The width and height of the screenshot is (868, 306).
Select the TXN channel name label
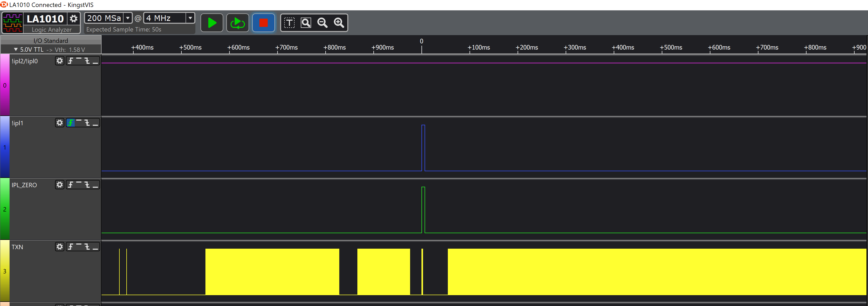18,247
